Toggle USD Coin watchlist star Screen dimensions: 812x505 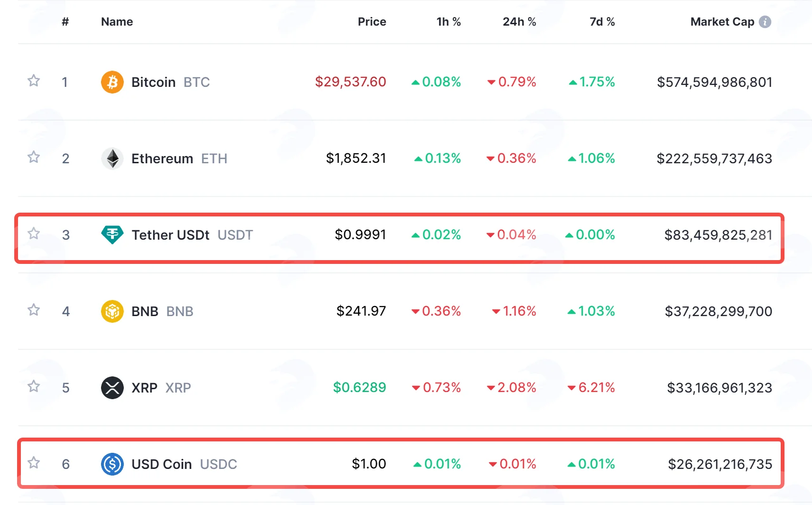point(34,463)
